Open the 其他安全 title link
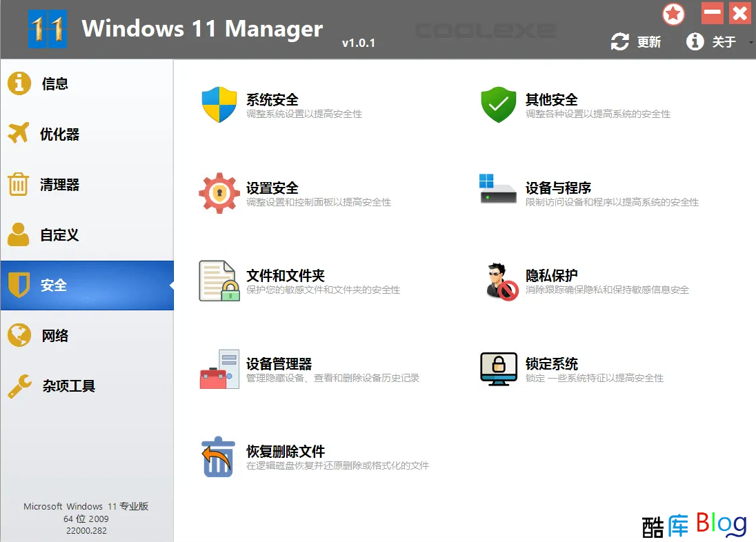Image resolution: width=756 pixels, height=542 pixels. pyautogui.click(x=552, y=100)
